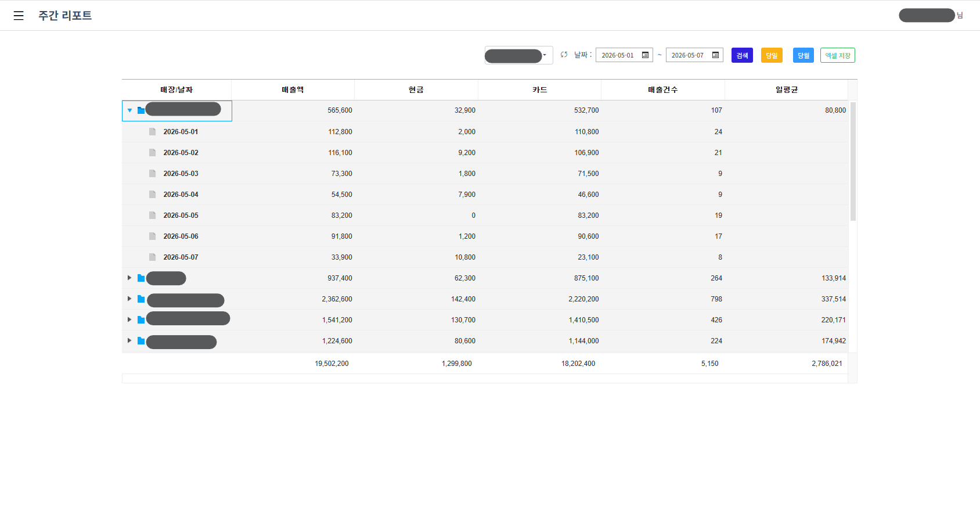Click the 엑셀 저장 export button
980x528 pixels.
click(x=838, y=55)
